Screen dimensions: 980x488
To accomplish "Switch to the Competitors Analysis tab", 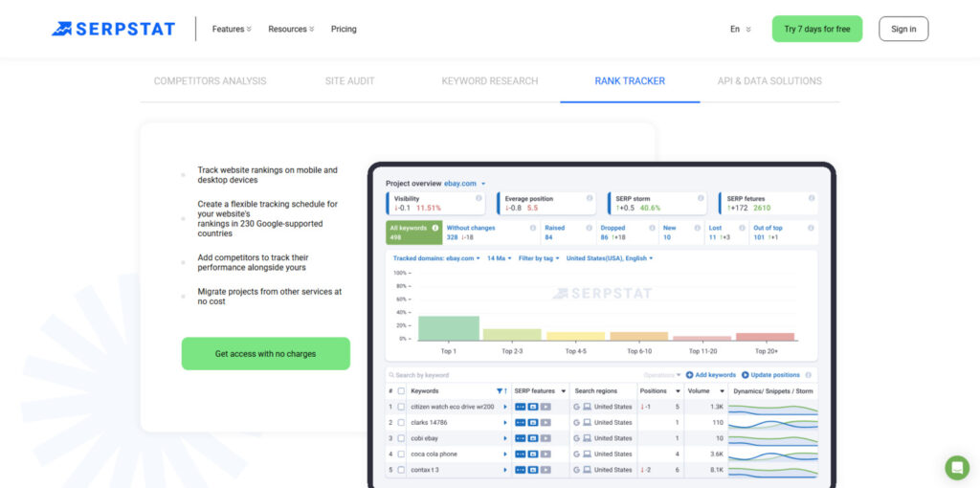I will click(x=210, y=81).
